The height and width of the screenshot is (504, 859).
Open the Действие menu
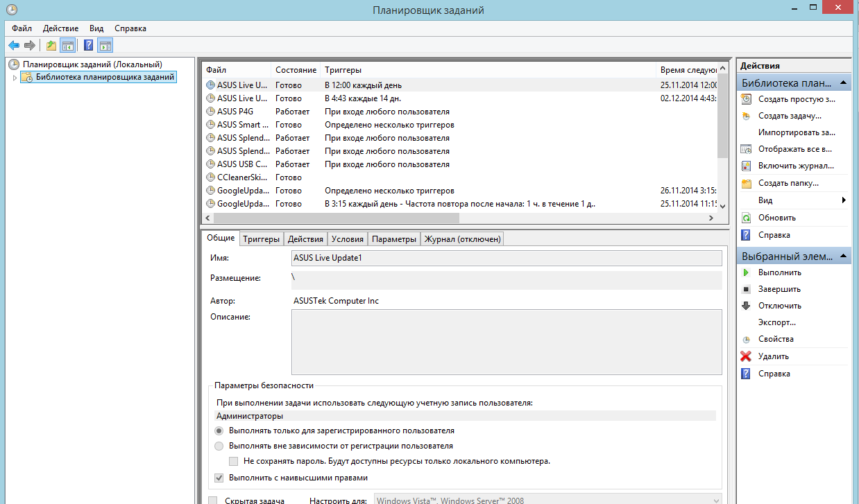tap(60, 28)
